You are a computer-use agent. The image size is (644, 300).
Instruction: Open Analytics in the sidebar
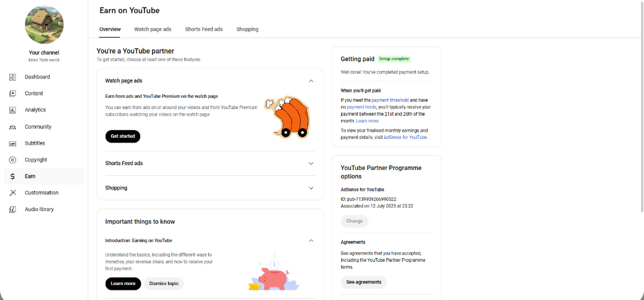tap(44, 110)
